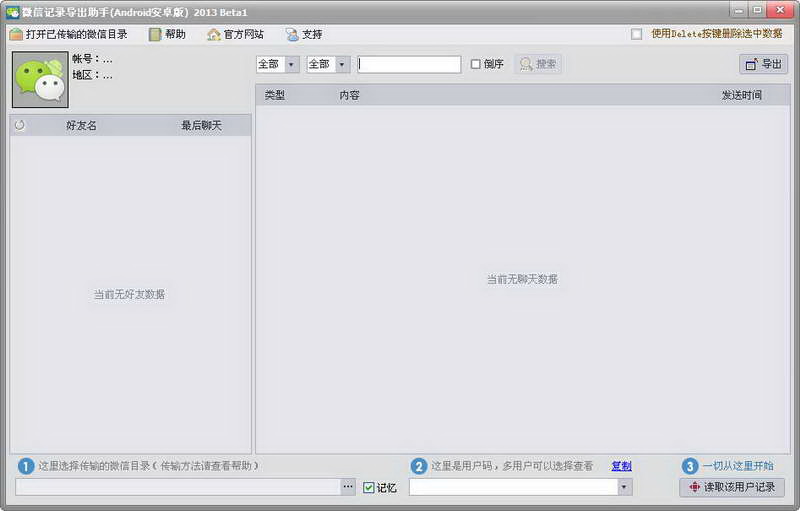Click the 内容 column header
Viewport: 800px width, 511px height.
pos(349,95)
